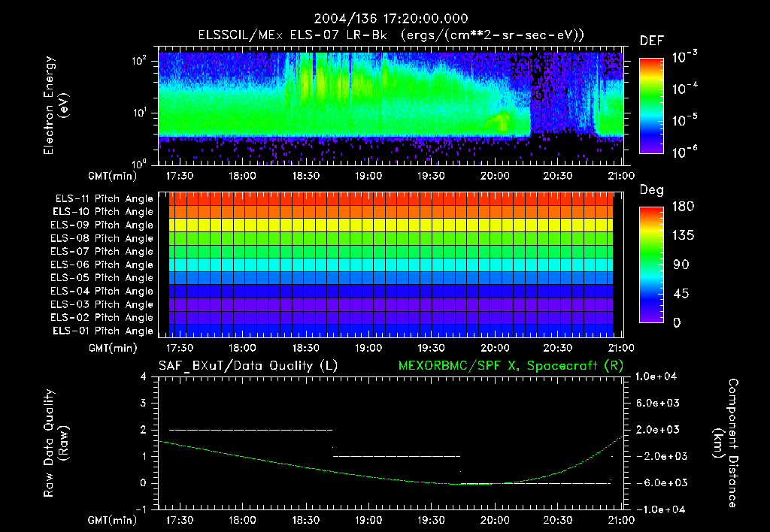This screenshot has width=770, height=532.
Task: Click the 180 tick on the Deg scale
Action: 683,206
